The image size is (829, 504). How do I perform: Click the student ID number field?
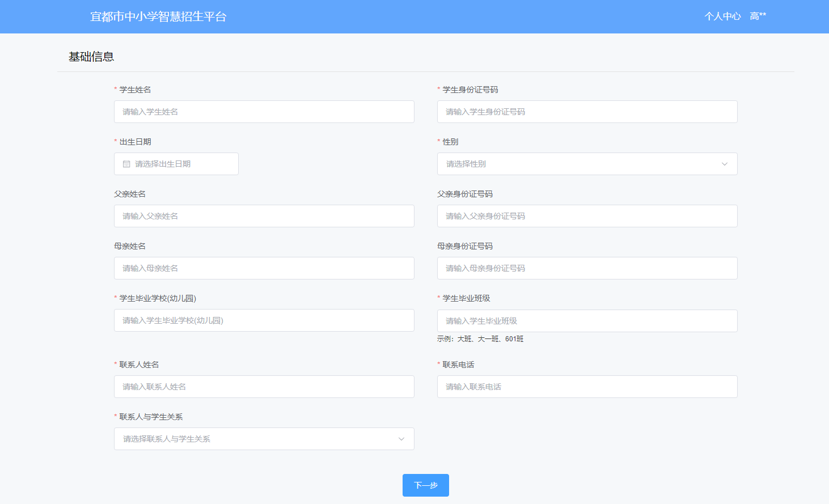(x=587, y=112)
